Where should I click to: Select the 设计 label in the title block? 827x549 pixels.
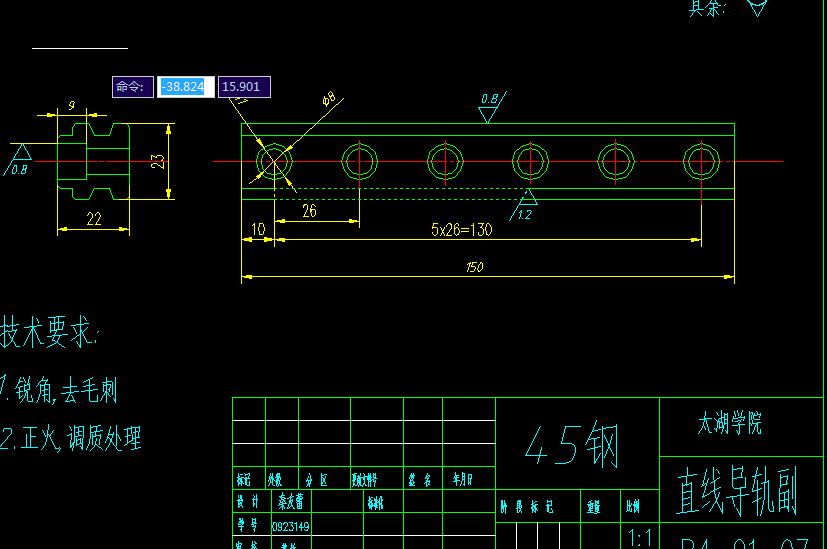[248, 502]
